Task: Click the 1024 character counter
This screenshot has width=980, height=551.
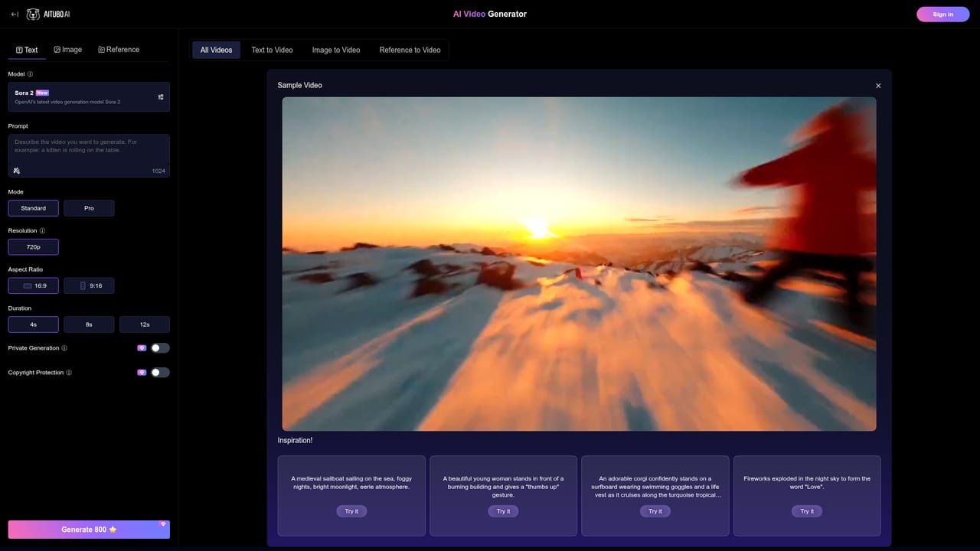Action: pyautogui.click(x=158, y=171)
